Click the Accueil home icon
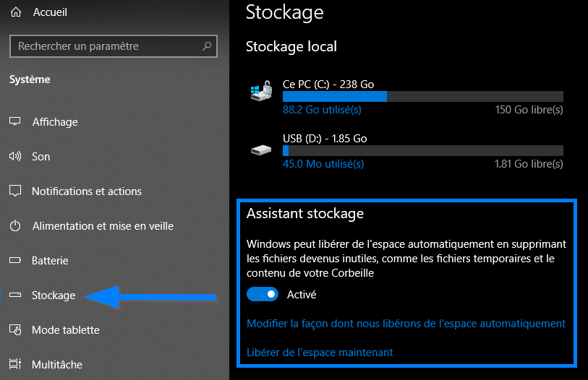The height and width of the screenshot is (380, 588). pos(16,12)
